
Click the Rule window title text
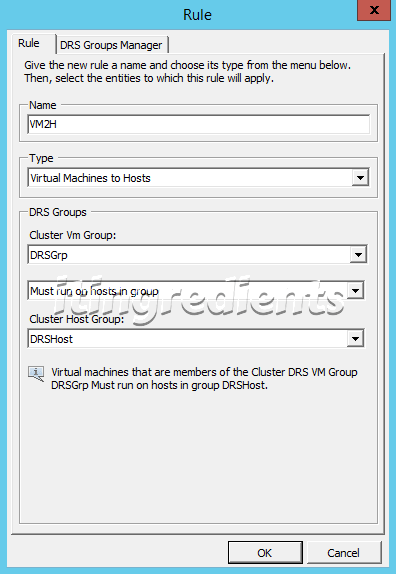point(197,15)
